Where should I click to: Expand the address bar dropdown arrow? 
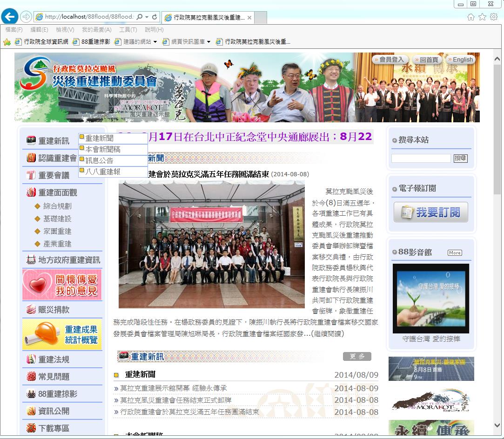coord(147,17)
